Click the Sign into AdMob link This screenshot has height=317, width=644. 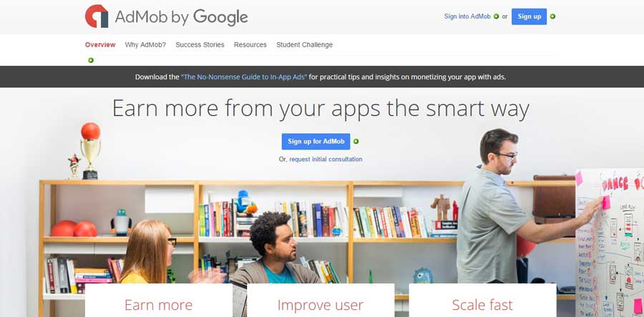point(467,16)
